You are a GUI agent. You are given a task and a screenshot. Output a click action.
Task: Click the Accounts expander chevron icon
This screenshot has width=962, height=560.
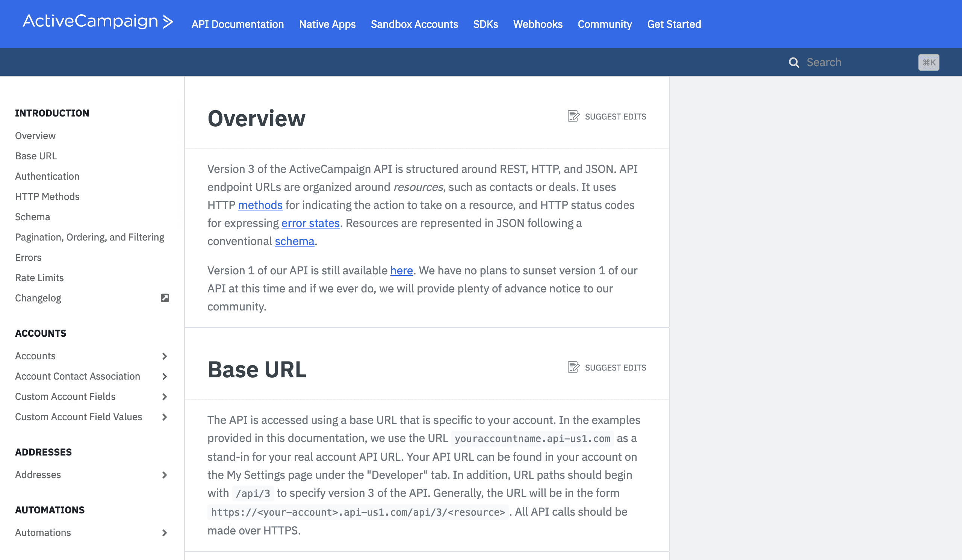click(x=165, y=355)
